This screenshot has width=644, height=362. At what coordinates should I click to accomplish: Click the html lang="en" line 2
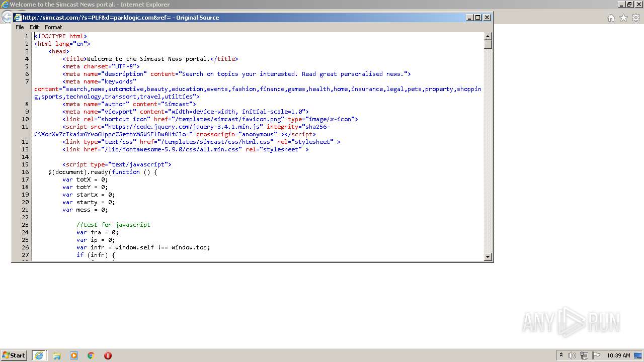tap(62, 44)
